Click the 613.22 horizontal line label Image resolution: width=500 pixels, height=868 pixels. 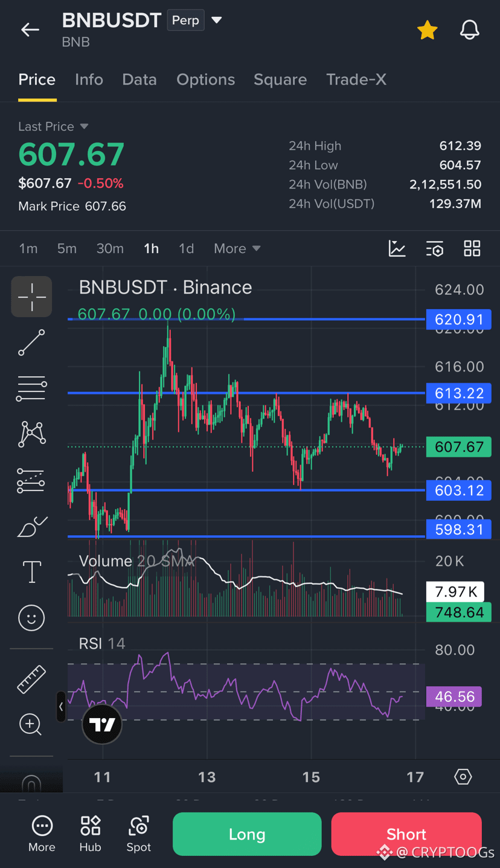click(458, 393)
